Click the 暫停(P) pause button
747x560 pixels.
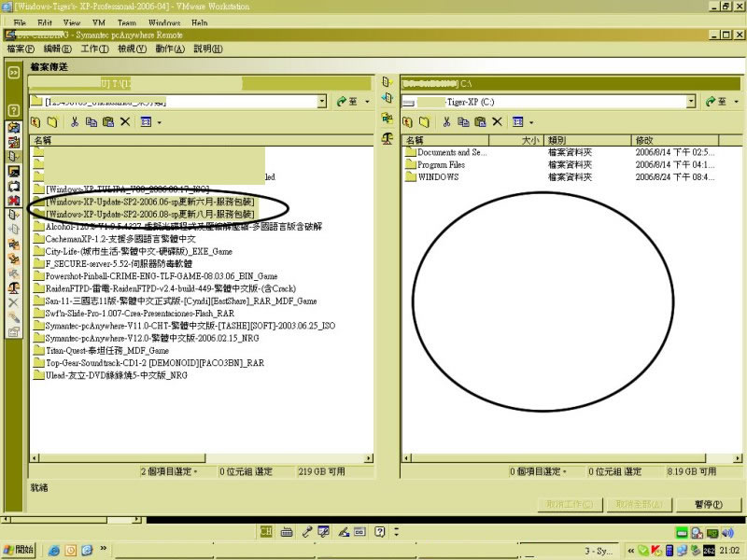pyautogui.click(x=709, y=504)
